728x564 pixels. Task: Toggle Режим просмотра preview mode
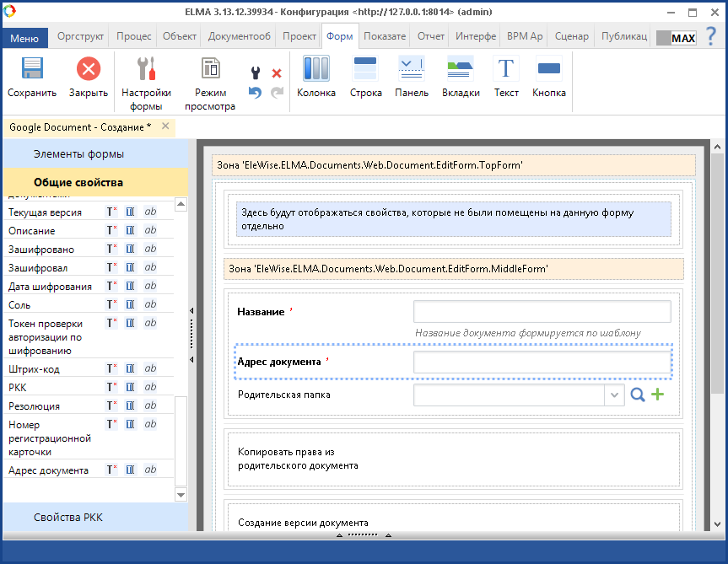[210, 70]
